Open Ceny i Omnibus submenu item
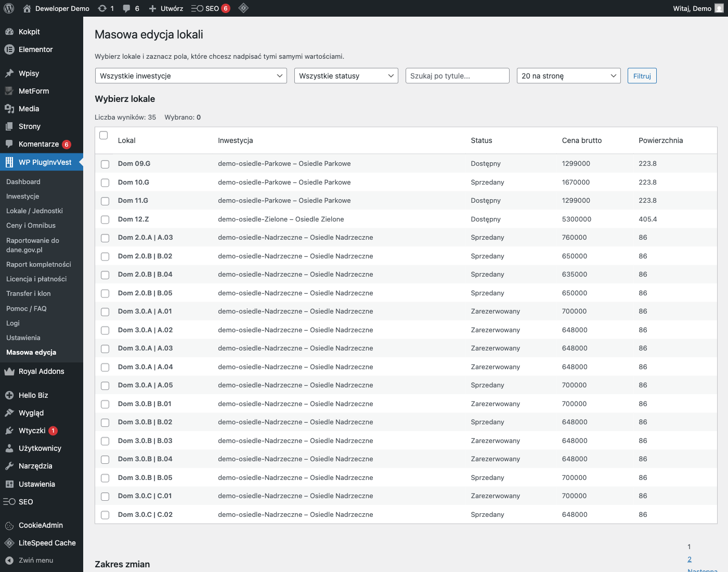 (31, 226)
